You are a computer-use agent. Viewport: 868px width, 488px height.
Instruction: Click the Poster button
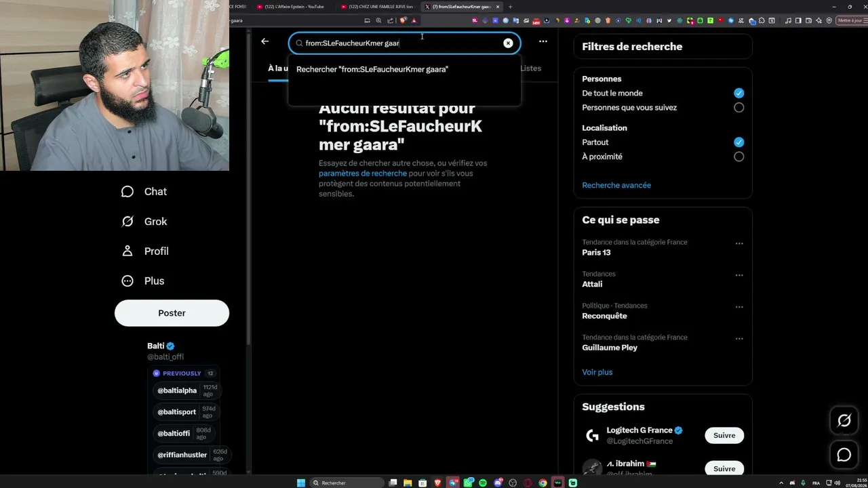point(172,313)
